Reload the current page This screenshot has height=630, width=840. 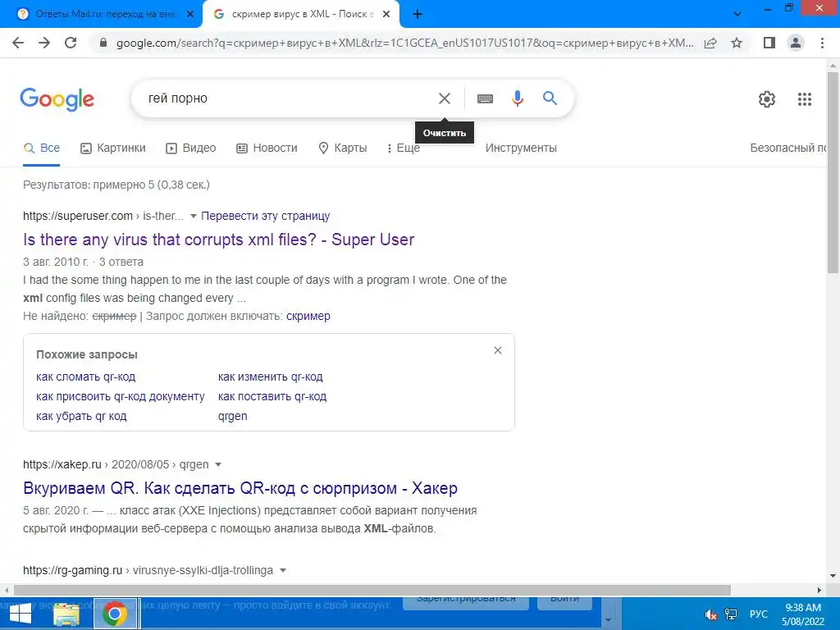tap(71, 43)
